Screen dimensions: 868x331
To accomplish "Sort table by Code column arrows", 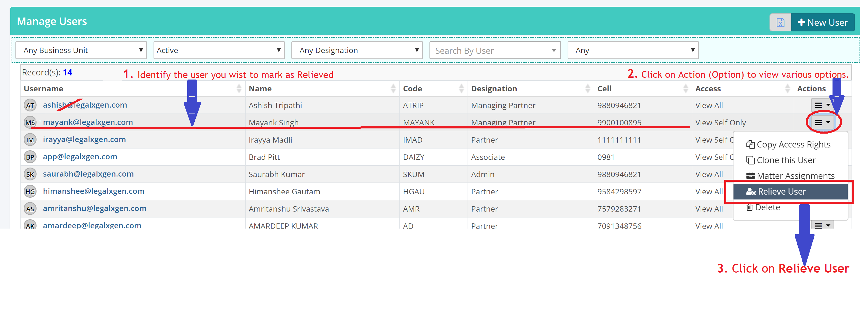I will click(x=461, y=89).
